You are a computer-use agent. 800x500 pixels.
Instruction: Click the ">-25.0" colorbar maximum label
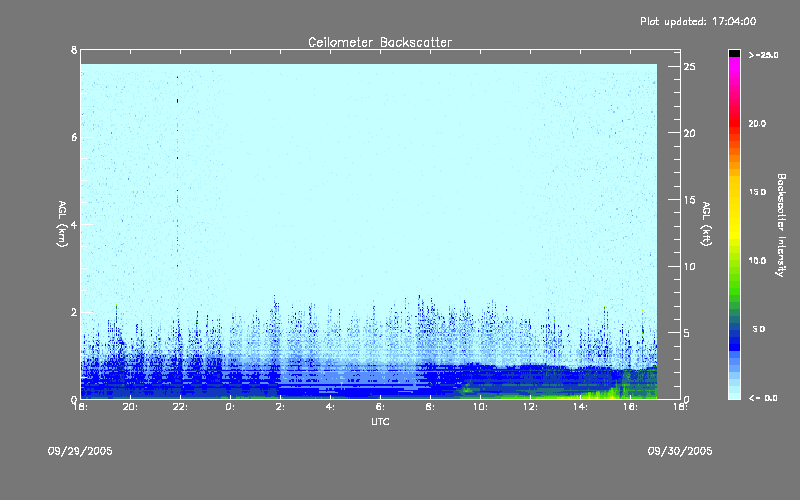763,55
